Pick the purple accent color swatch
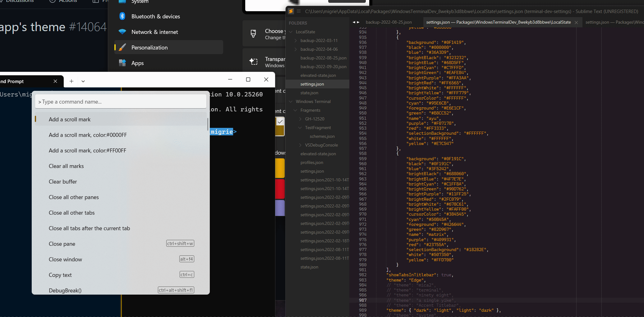The image size is (644, 317). [280, 208]
